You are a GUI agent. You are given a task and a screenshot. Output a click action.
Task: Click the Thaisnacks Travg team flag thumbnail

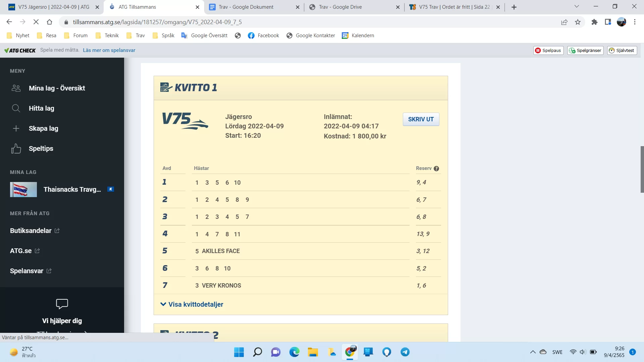23,189
